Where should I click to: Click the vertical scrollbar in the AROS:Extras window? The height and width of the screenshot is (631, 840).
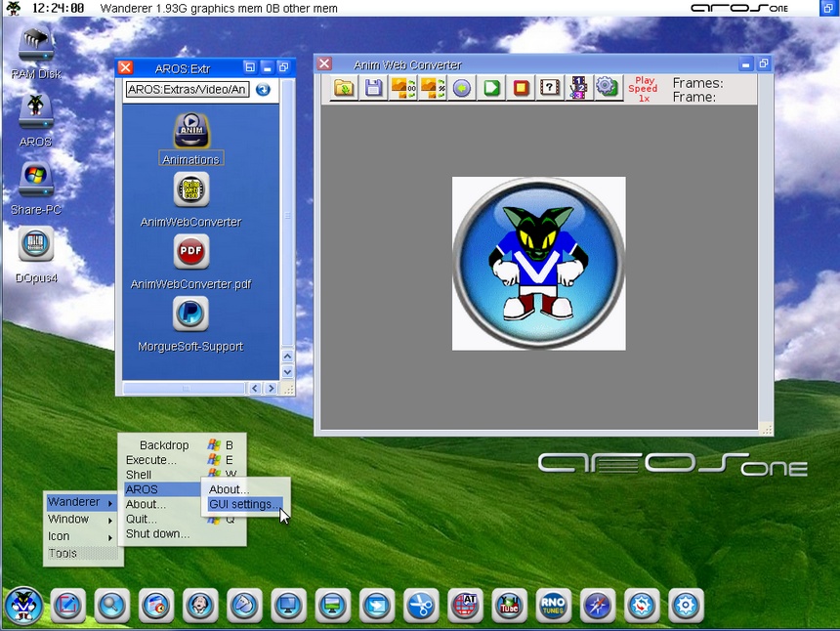pyautogui.click(x=287, y=215)
